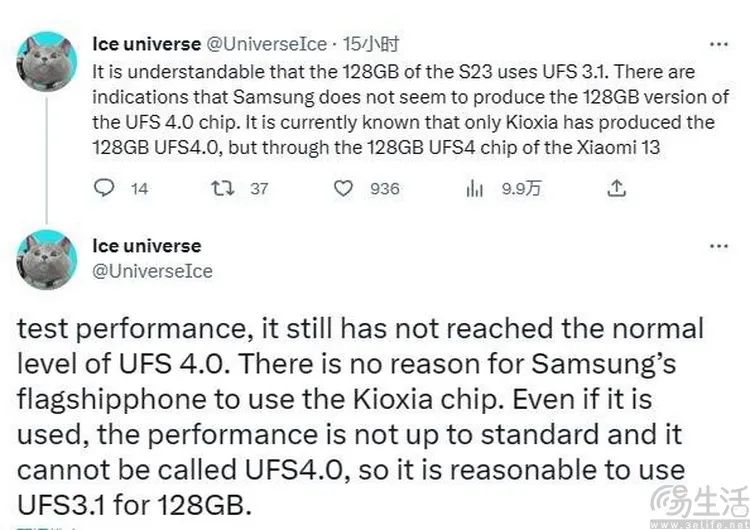The width and height of the screenshot is (750, 530).
Task: Click the reply count 14
Action: (x=140, y=188)
